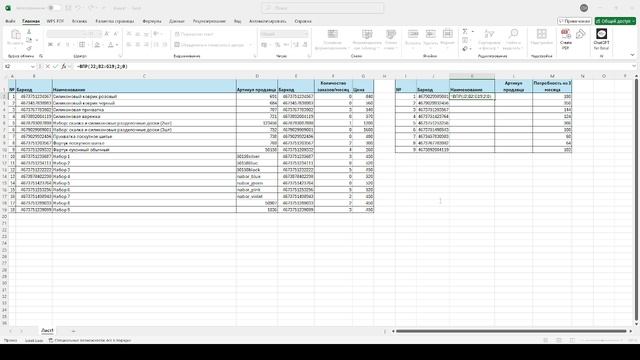The width and height of the screenshot is (640, 360).
Task: Select the Лист1 sheet tab
Action: point(47,330)
